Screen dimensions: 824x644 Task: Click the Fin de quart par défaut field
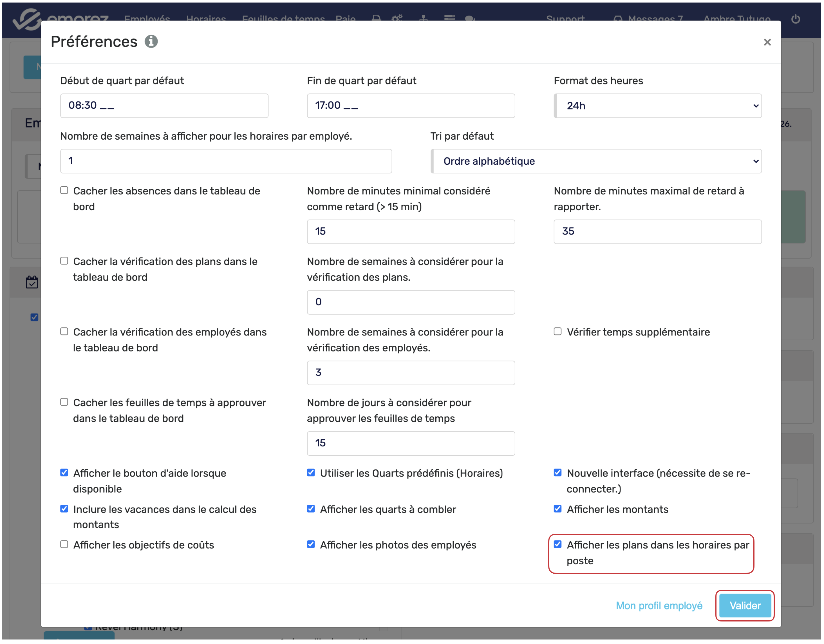coord(411,106)
